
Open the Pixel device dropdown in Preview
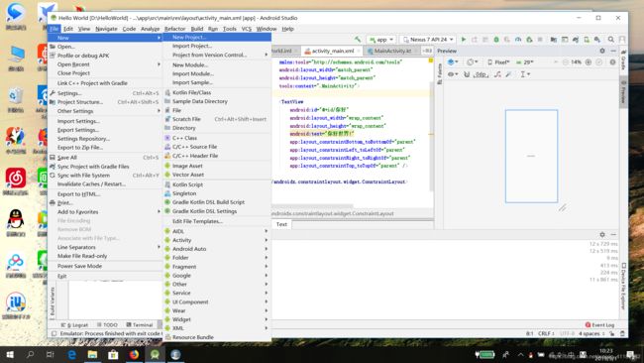click(498, 62)
